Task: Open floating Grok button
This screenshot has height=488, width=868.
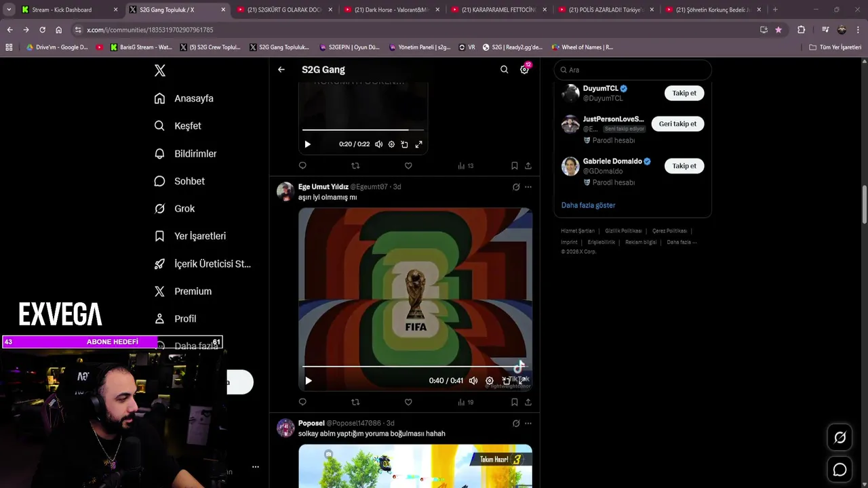Action: 840,438
